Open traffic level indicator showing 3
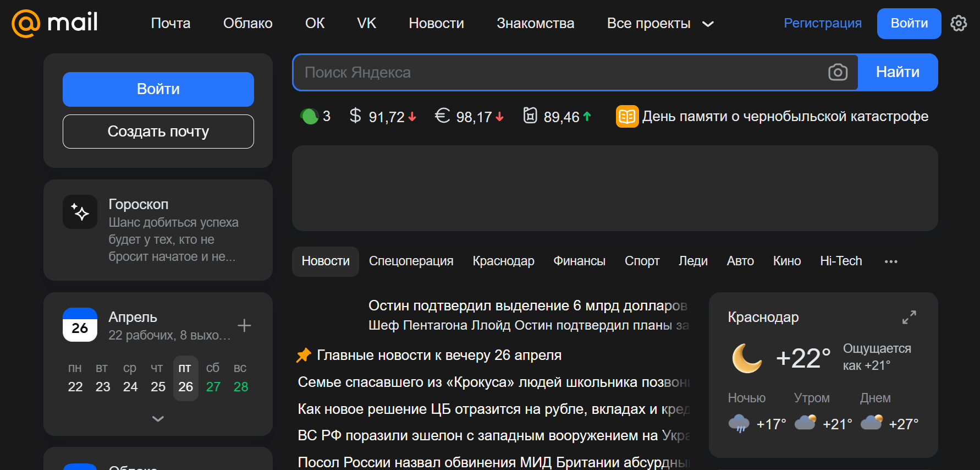This screenshot has width=980, height=470. pos(316,116)
